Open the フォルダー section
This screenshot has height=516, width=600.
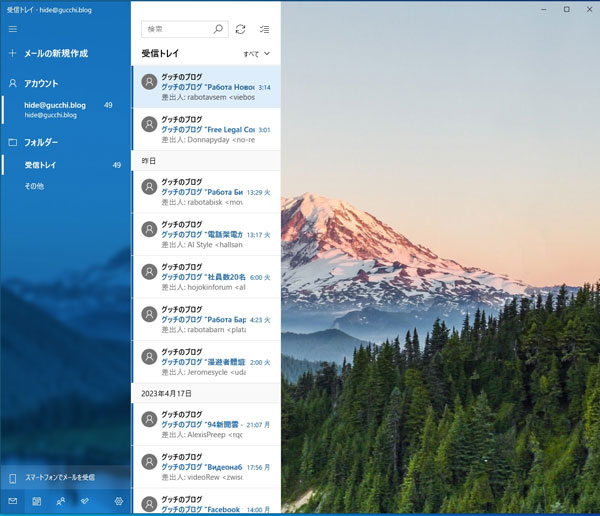41,142
